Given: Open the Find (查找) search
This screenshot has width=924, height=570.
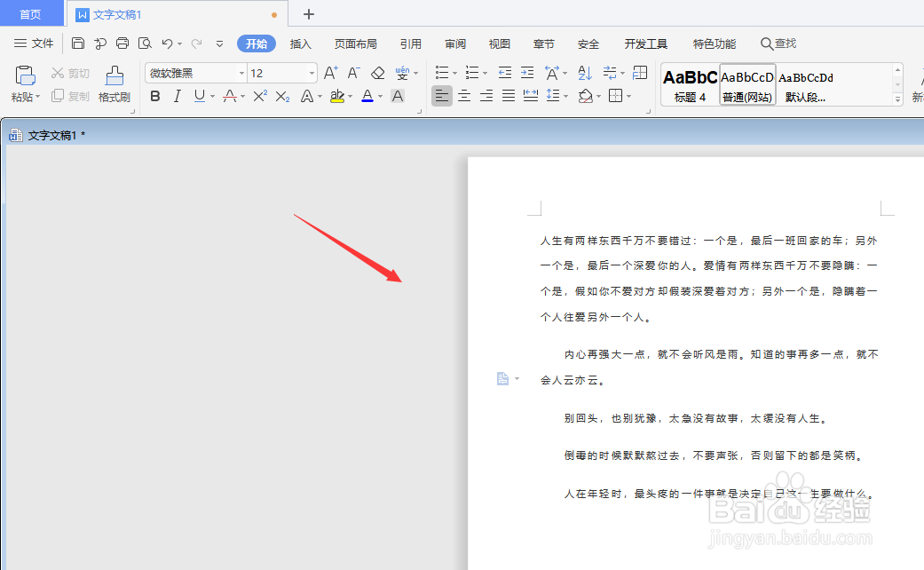Looking at the screenshot, I should (x=778, y=43).
